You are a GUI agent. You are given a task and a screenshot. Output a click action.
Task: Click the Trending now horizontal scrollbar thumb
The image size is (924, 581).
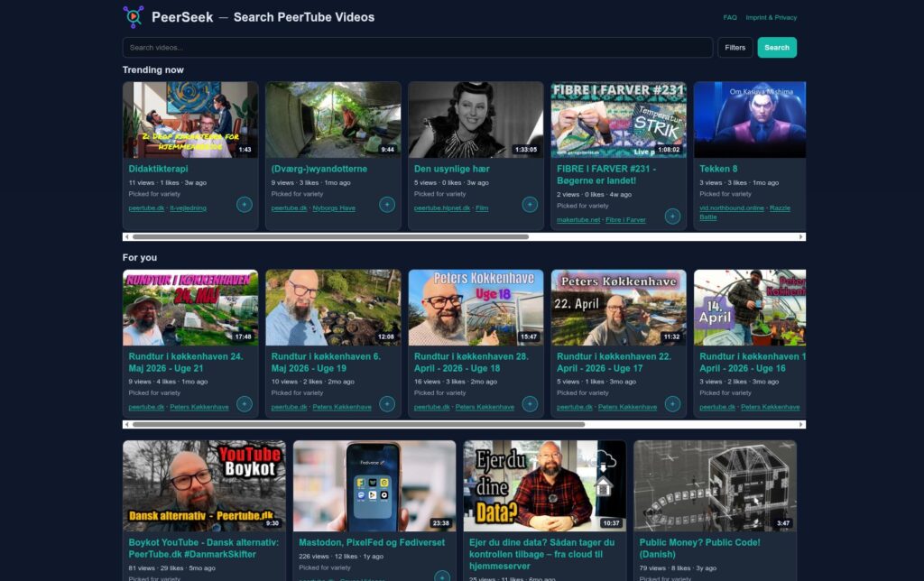[x=330, y=237]
